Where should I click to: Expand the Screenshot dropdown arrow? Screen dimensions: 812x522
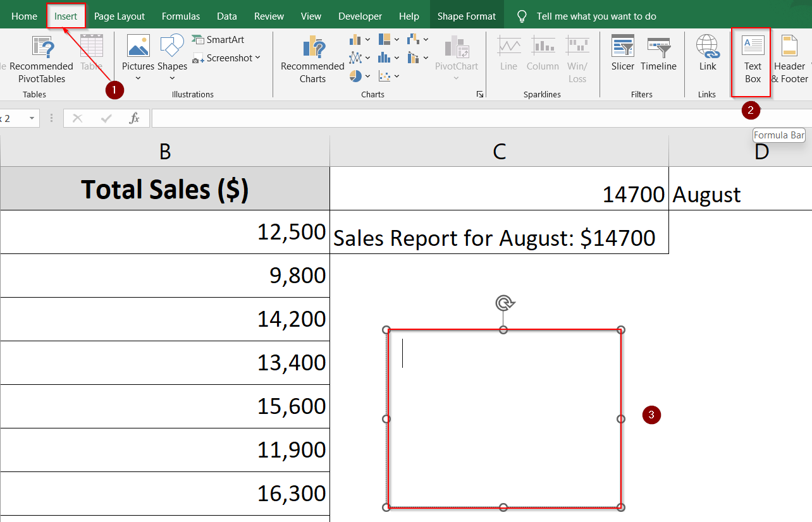pyautogui.click(x=258, y=58)
